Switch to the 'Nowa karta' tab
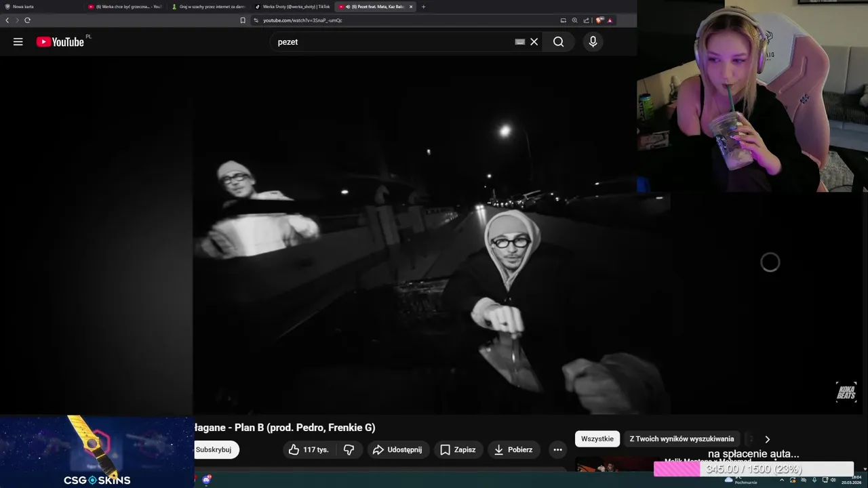This screenshot has height=488, width=868. coord(41,6)
